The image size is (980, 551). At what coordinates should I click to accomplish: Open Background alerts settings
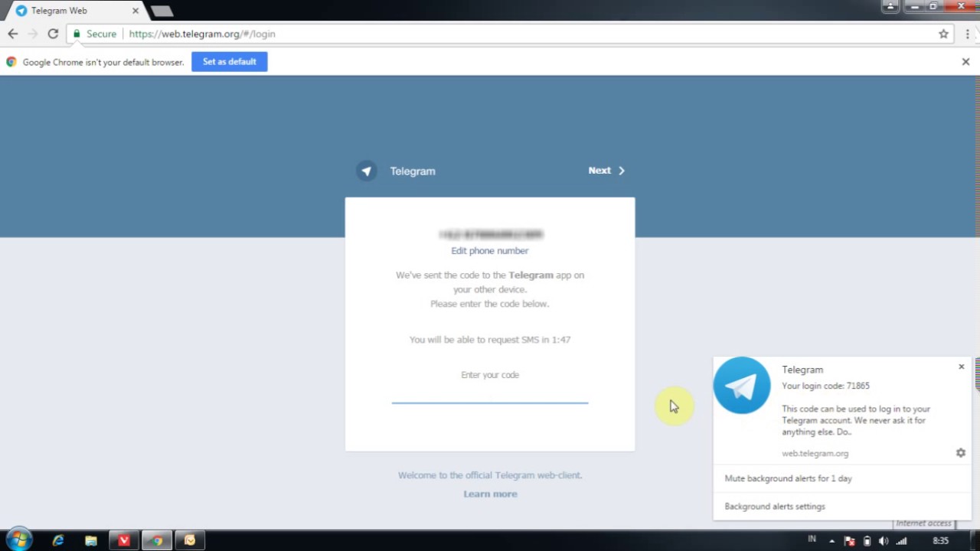pyautogui.click(x=775, y=507)
